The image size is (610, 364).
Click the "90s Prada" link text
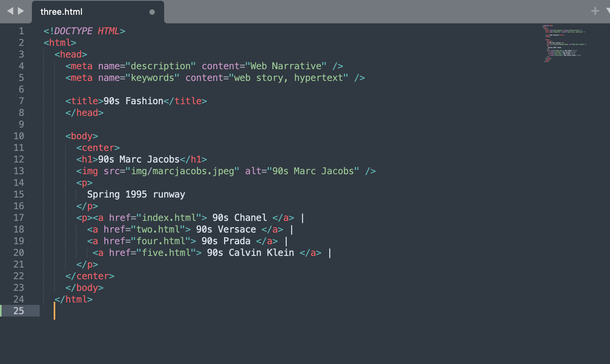pos(226,241)
